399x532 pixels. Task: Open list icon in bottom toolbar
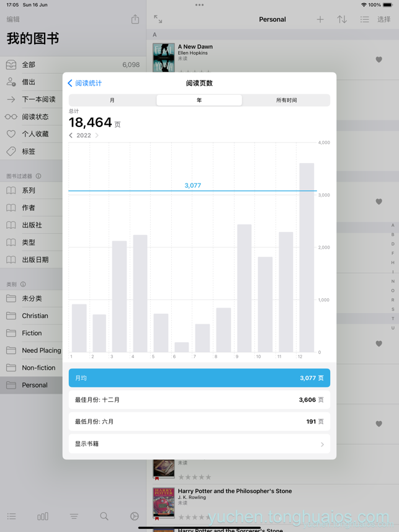[x=12, y=516]
